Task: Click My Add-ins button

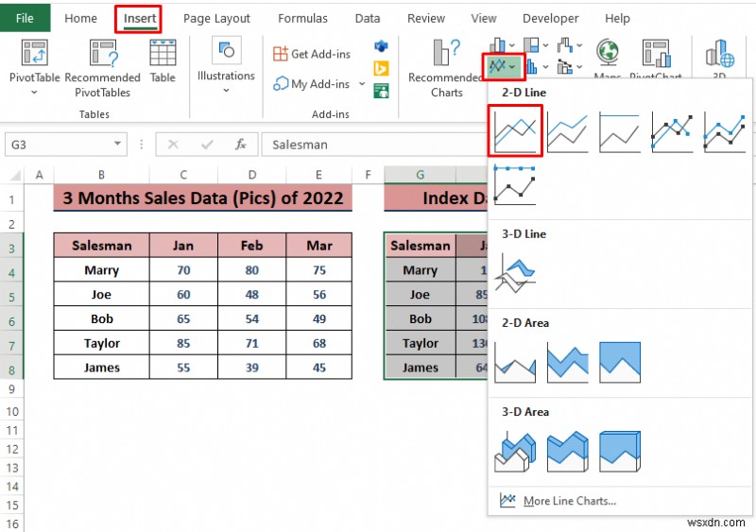Action: pos(312,84)
